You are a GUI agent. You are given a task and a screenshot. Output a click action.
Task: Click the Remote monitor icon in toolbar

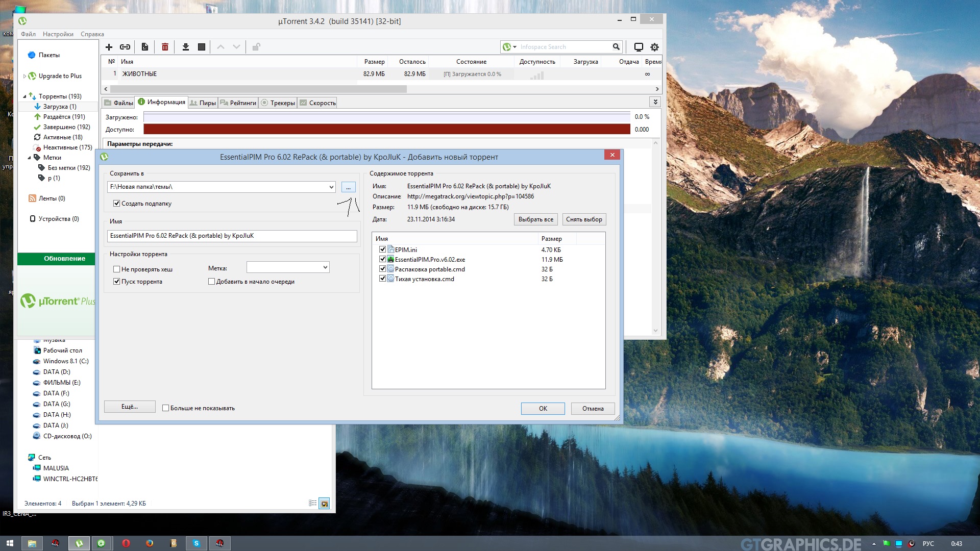638,47
